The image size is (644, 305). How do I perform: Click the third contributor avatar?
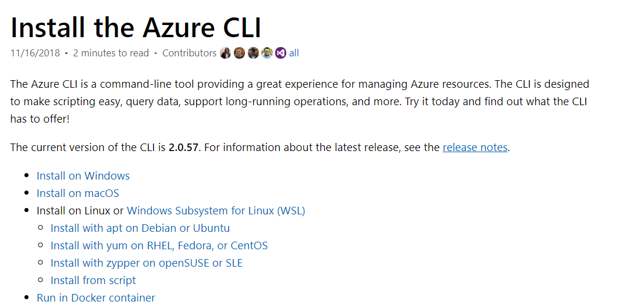click(253, 53)
